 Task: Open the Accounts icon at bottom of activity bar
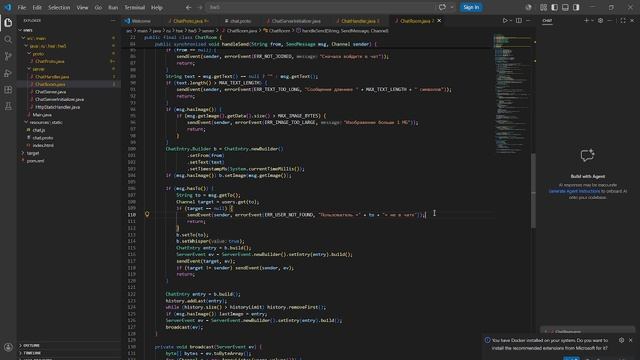8,347
